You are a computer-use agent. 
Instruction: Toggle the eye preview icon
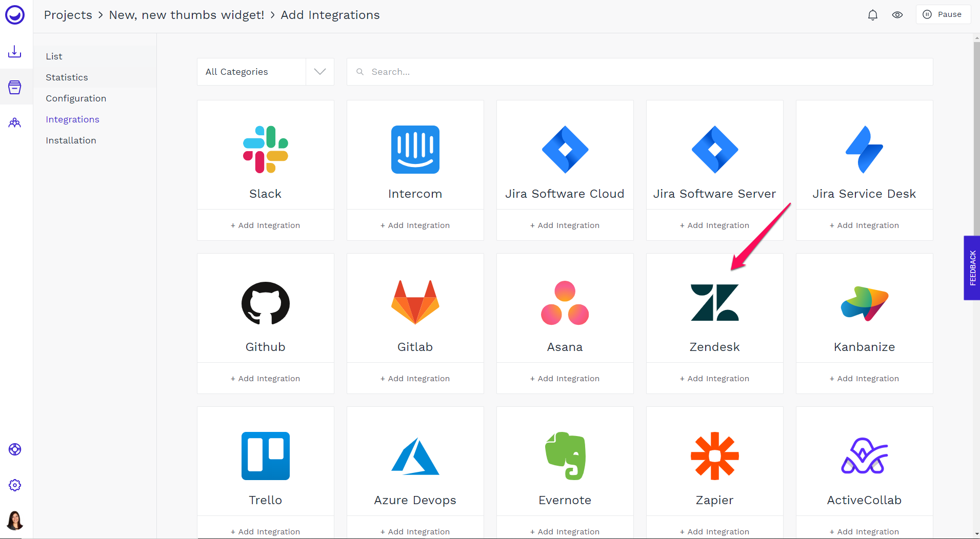[x=897, y=15]
